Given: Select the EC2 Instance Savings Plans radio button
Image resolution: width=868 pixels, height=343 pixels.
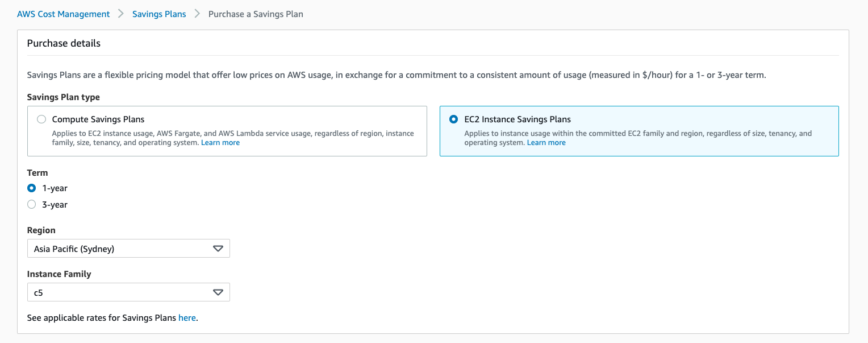Looking at the screenshot, I should [453, 119].
